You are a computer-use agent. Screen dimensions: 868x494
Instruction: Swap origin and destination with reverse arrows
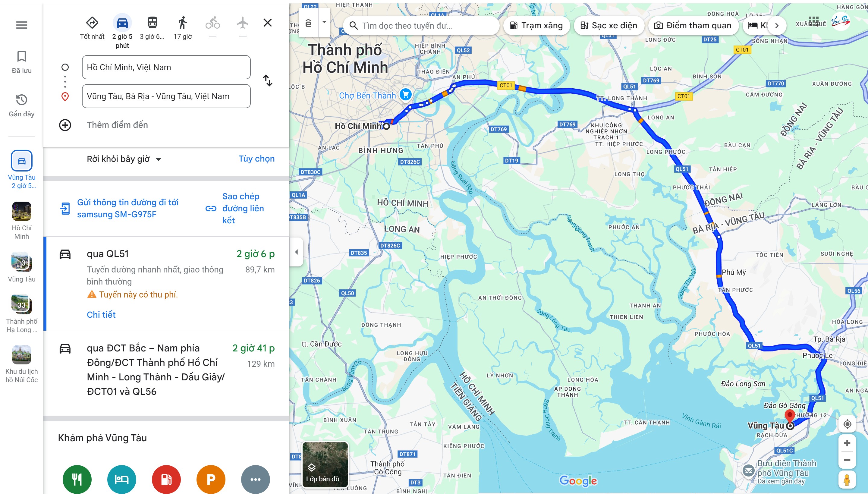pyautogui.click(x=268, y=80)
